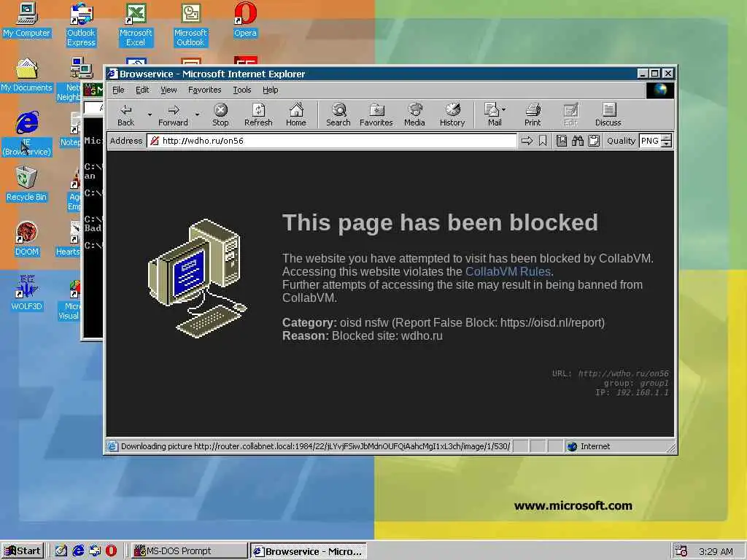Open the File menu
747x560 pixels.
coord(118,90)
